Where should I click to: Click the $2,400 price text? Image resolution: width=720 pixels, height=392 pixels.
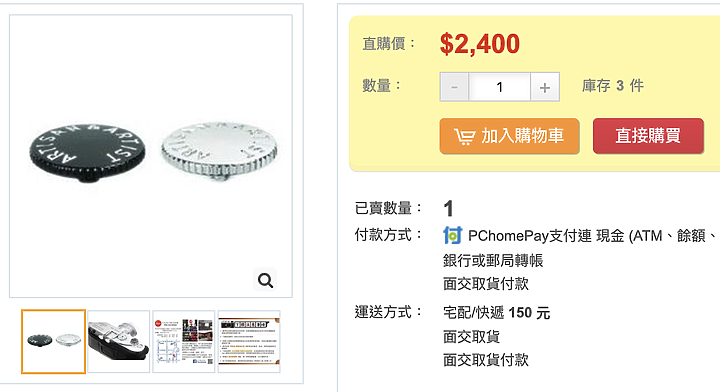(480, 44)
